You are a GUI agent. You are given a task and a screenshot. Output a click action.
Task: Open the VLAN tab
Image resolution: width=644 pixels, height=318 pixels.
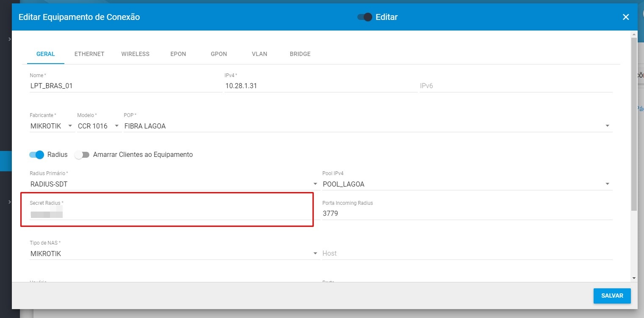pos(260,54)
